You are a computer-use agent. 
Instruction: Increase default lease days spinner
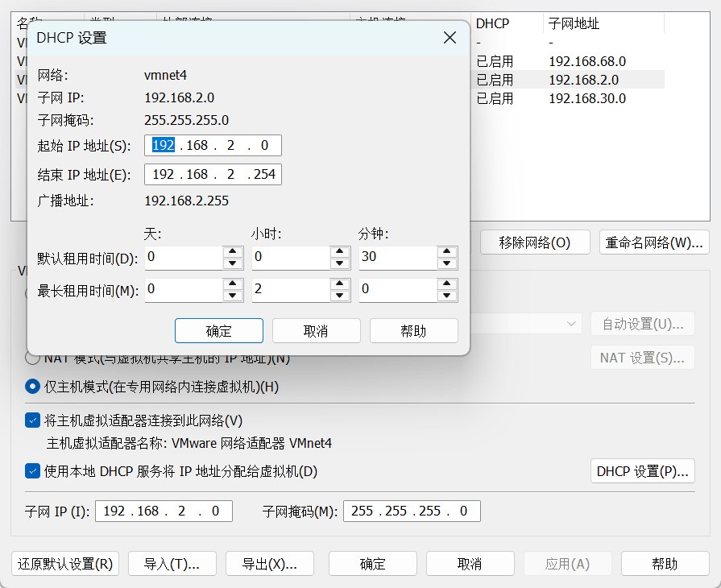(232, 252)
